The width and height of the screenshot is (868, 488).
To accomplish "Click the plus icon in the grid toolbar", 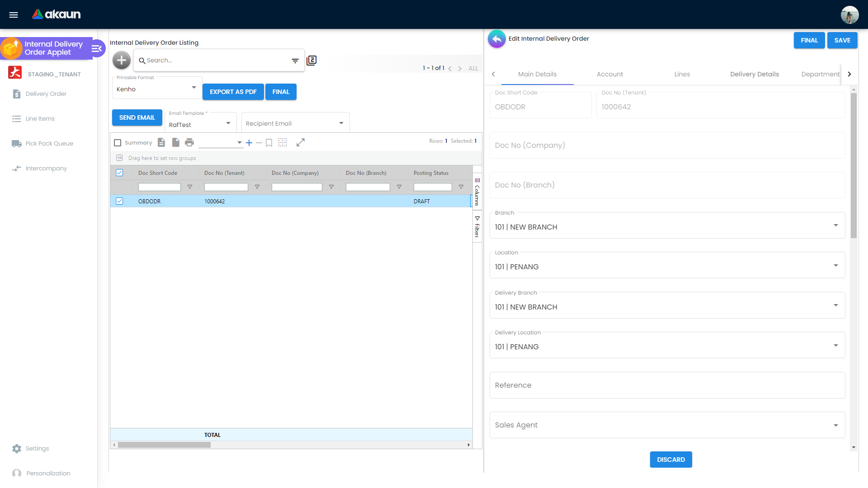I will tap(249, 142).
